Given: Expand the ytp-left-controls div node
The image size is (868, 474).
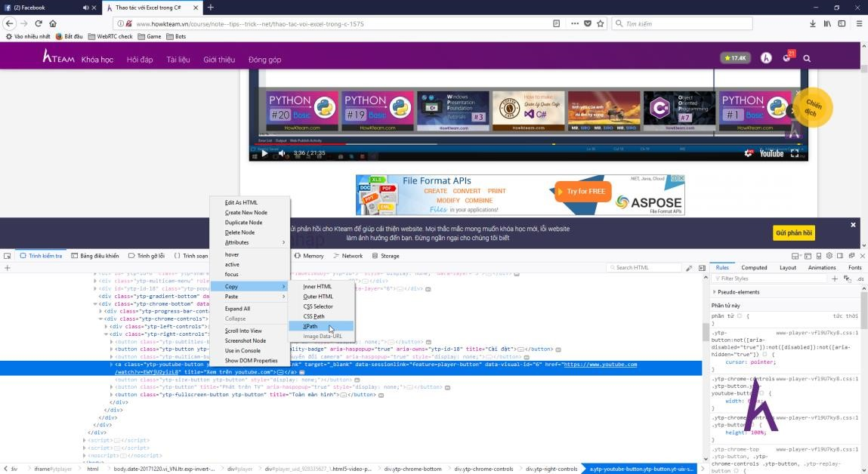Looking at the screenshot, I should coord(107,326).
